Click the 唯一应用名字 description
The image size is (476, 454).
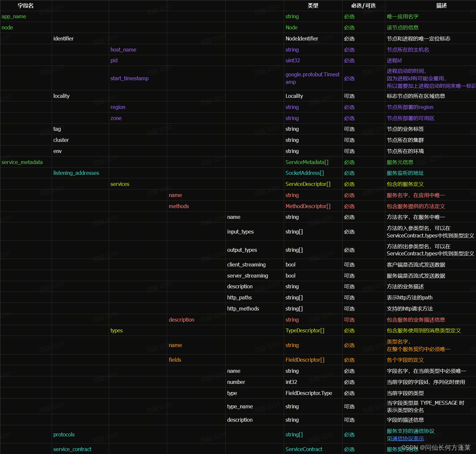[403, 16]
